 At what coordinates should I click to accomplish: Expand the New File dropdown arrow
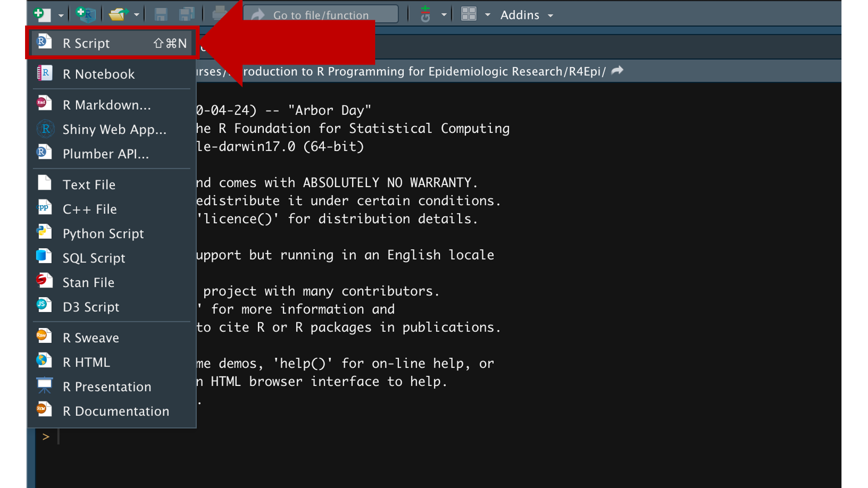tap(61, 15)
